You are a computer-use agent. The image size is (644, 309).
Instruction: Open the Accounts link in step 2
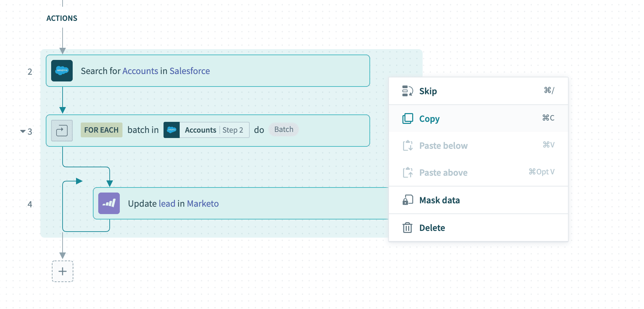click(x=140, y=71)
